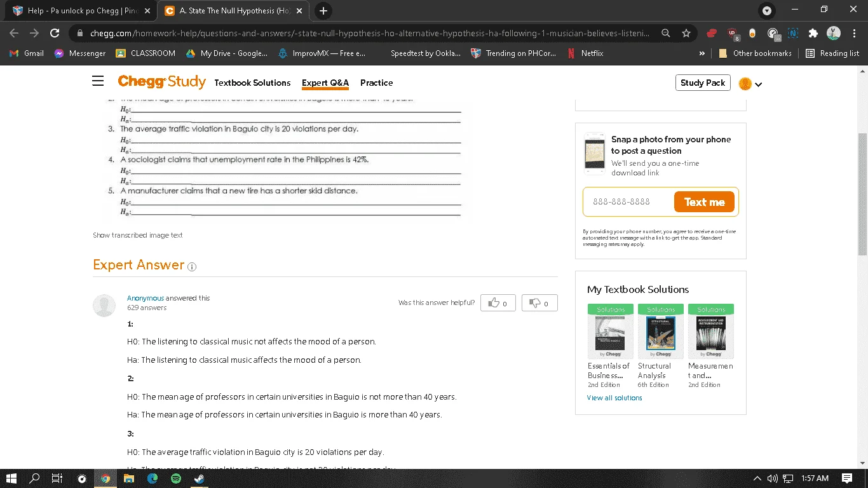Switch to the 'Help - Pa unlock po Chegg' tab

[81, 11]
